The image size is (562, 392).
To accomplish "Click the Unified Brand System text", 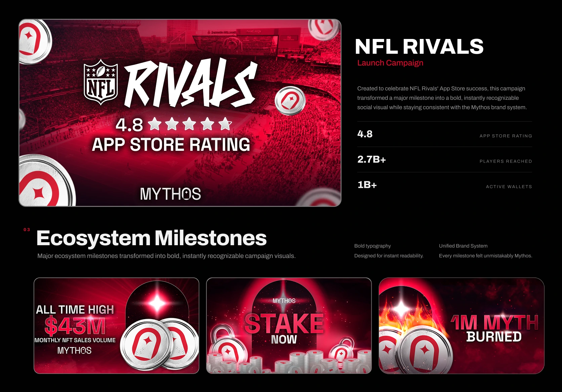I will (x=463, y=246).
